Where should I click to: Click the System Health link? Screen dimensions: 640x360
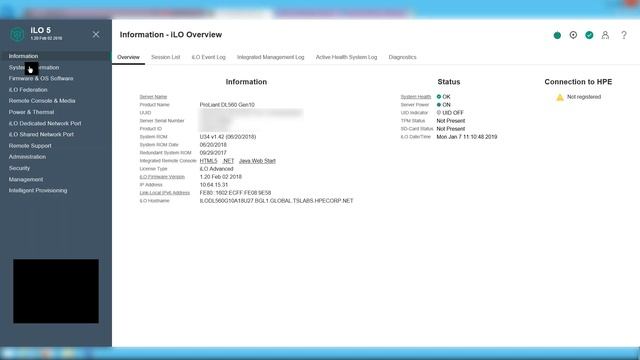[x=416, y=97]
